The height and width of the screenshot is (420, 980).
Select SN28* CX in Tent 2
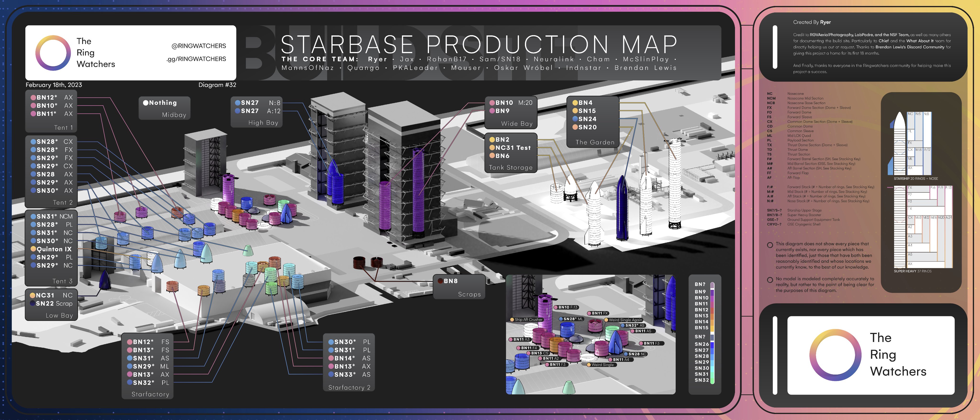pyautogui.click(x=51, y=141)
